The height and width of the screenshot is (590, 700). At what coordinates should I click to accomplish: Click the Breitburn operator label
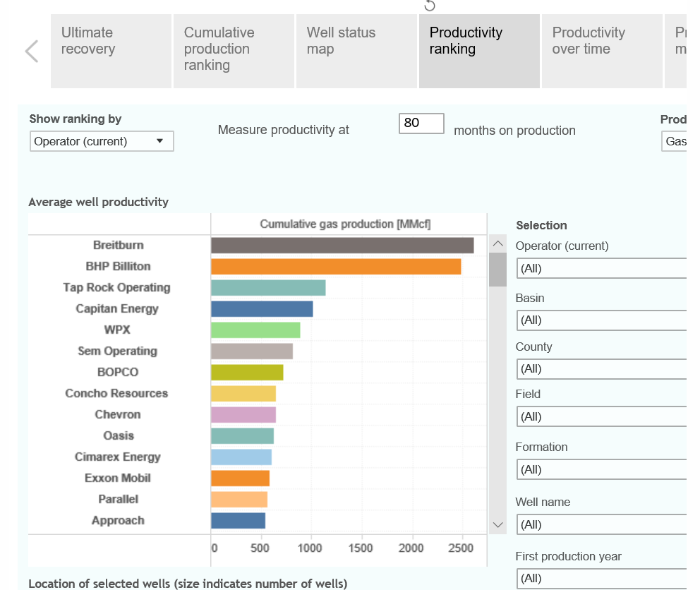point(119,245)
